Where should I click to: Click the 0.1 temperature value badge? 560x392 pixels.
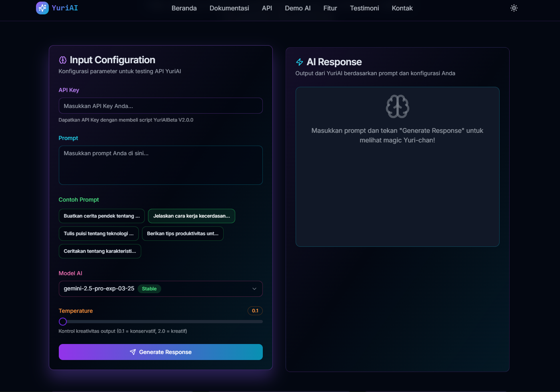(255, 310)
